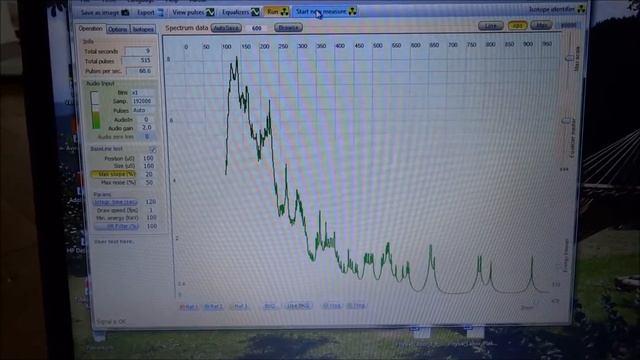
Task: Switch to the Isotopes tab
Action: 143,29
